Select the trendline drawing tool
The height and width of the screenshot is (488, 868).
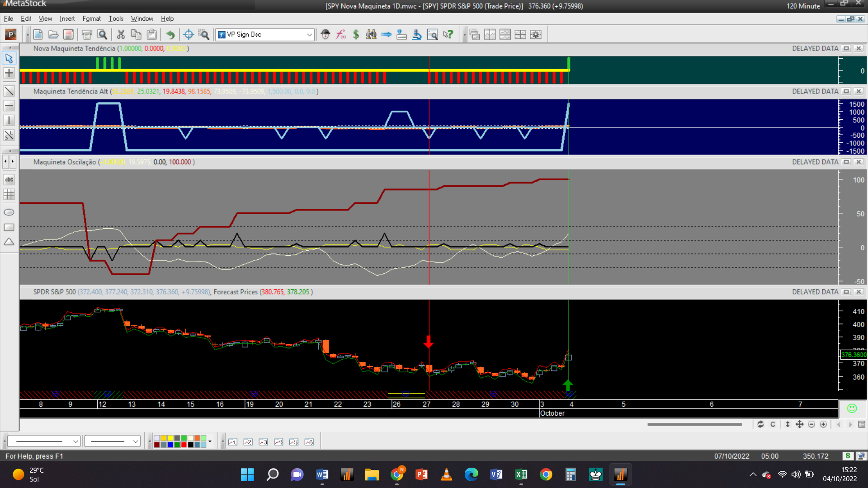coord(9,91)
